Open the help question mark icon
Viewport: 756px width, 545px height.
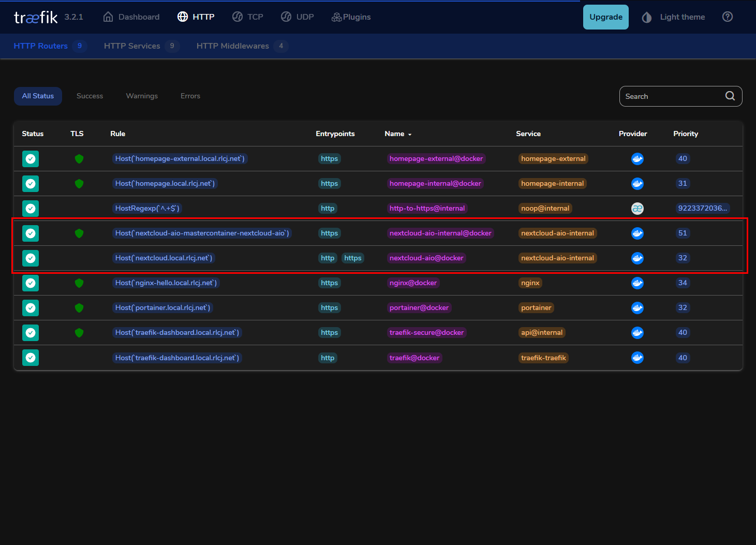(727, 17)
